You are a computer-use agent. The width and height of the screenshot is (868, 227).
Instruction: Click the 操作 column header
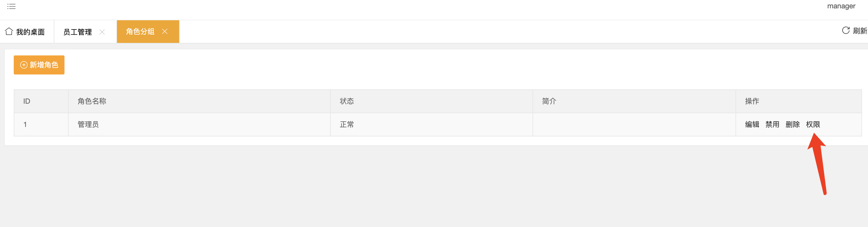798,101
